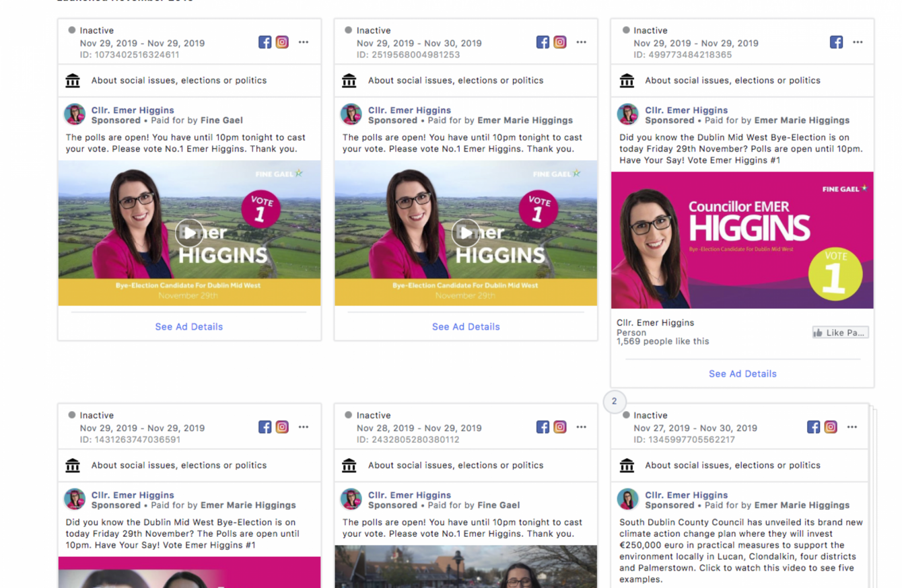
Task: Open Cllr. Emer Higgins link in ad ID 499773484218365
Action: pos(687,110)
